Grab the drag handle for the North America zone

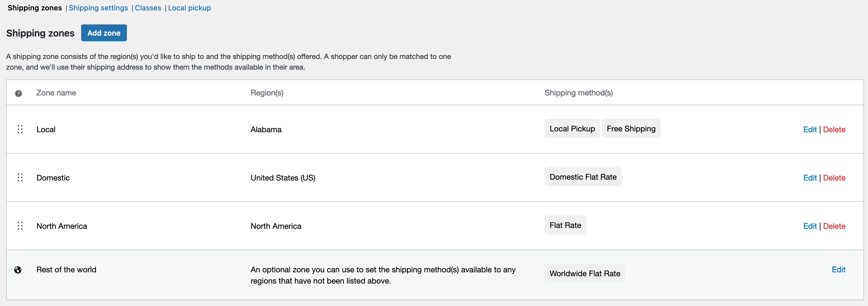[x=20, y=226]
